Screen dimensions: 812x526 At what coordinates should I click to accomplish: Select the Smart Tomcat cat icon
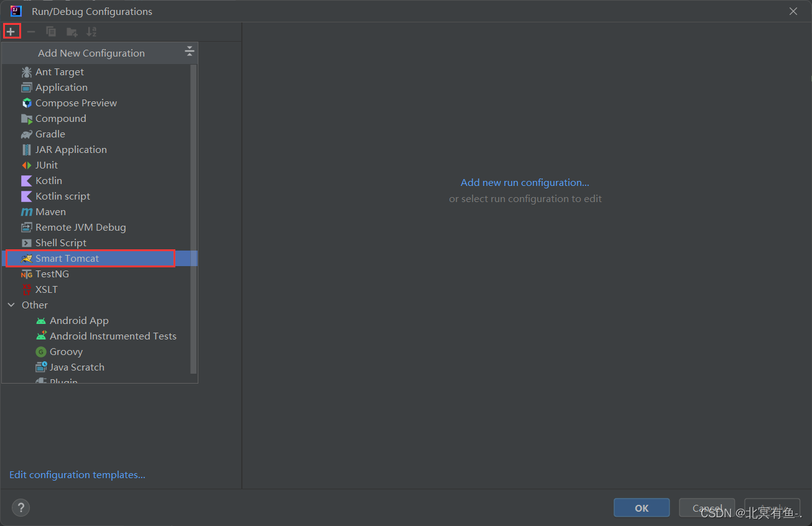(x=27, y=259)
